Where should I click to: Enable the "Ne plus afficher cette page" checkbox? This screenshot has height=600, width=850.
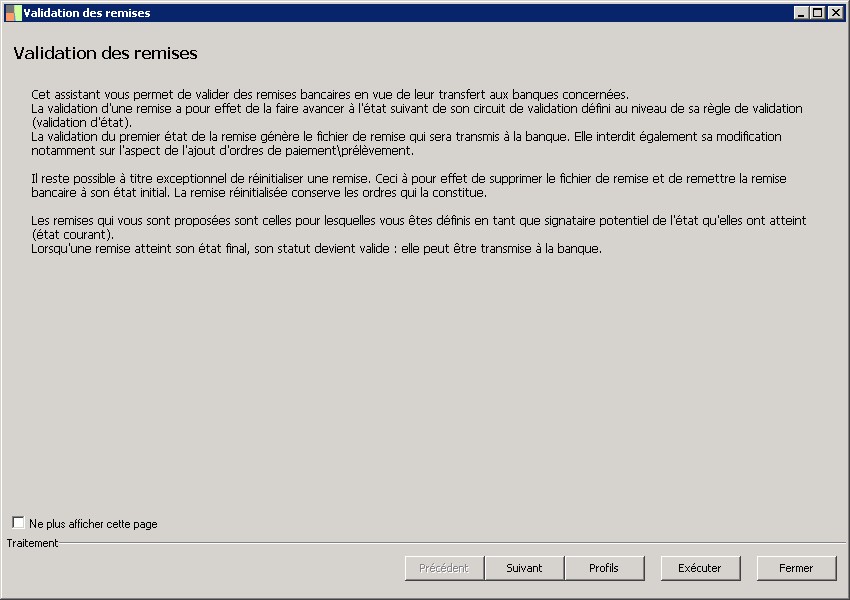pos(18,523)
